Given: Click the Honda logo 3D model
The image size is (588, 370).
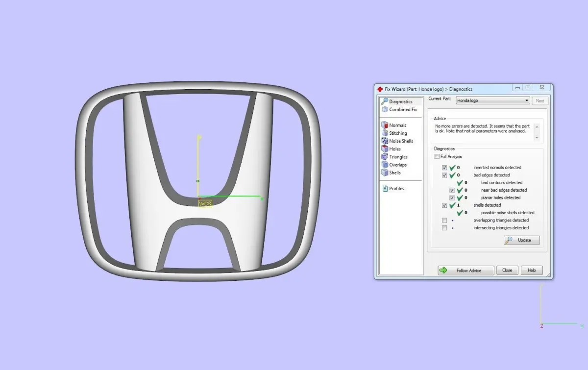Looking at the screenshot, I should [x=198, y=181].
